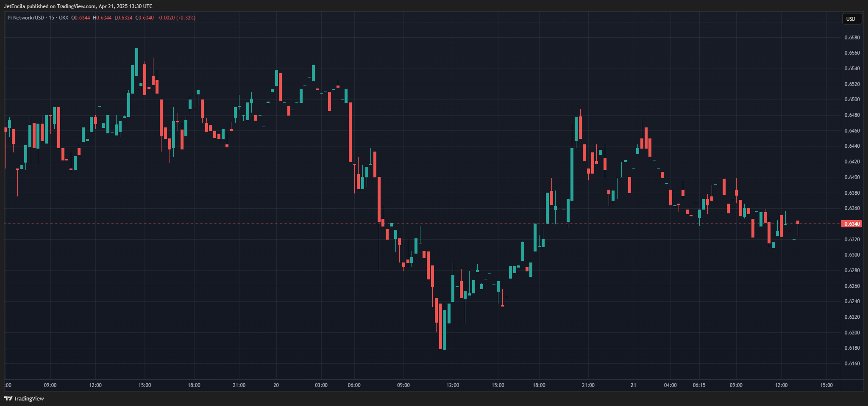The image size is (868, 406).
Task: Click the TradingView wordmark at bottom left
Action: click(28, 398)
